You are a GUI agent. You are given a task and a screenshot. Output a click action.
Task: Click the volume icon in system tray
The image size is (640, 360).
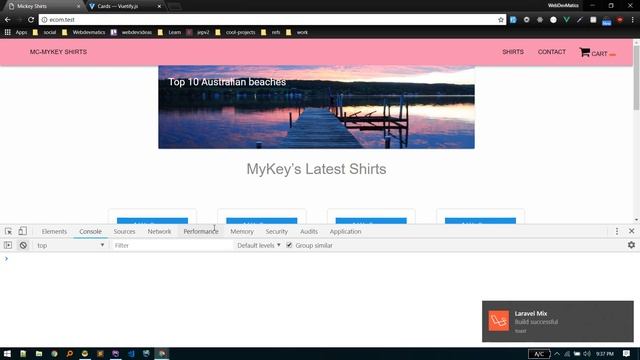click(x=587, y=353)
